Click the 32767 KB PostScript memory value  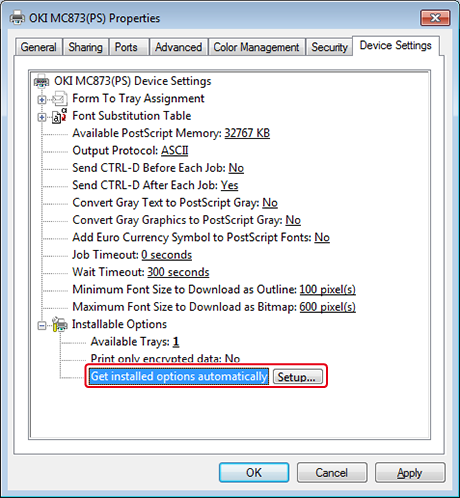coord(247,133)
